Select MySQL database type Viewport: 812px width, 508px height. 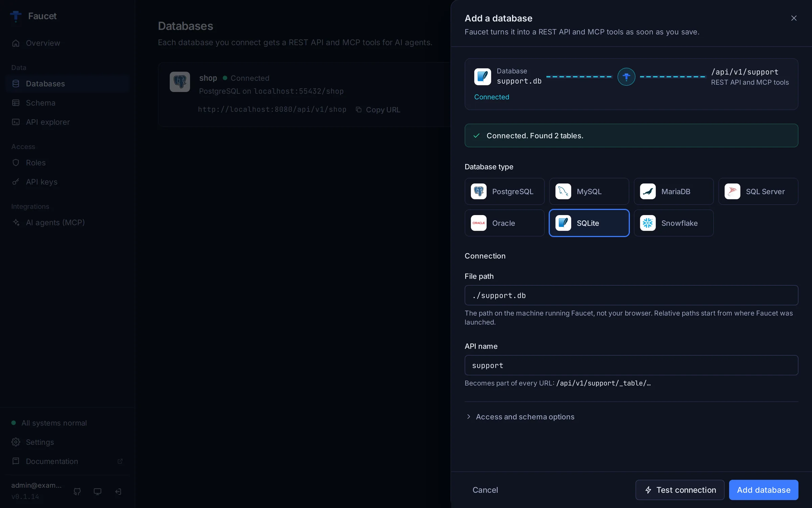tap(589, 191)
